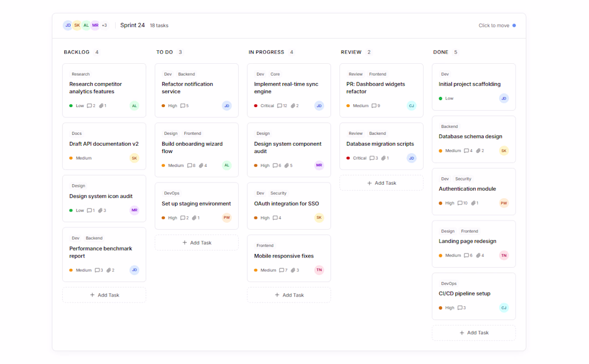Select the REVIEW column header
Screen dimensions: 589x364
coord(351,52)
